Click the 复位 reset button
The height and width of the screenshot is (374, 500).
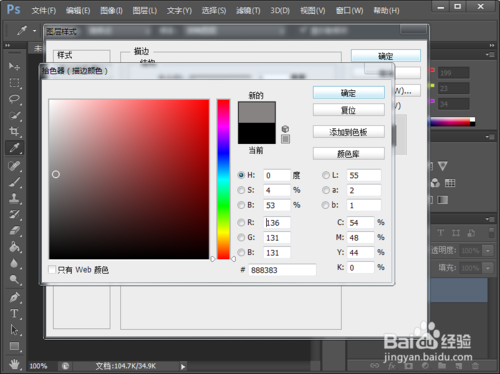pyautogui.click(x=349, y=110)
